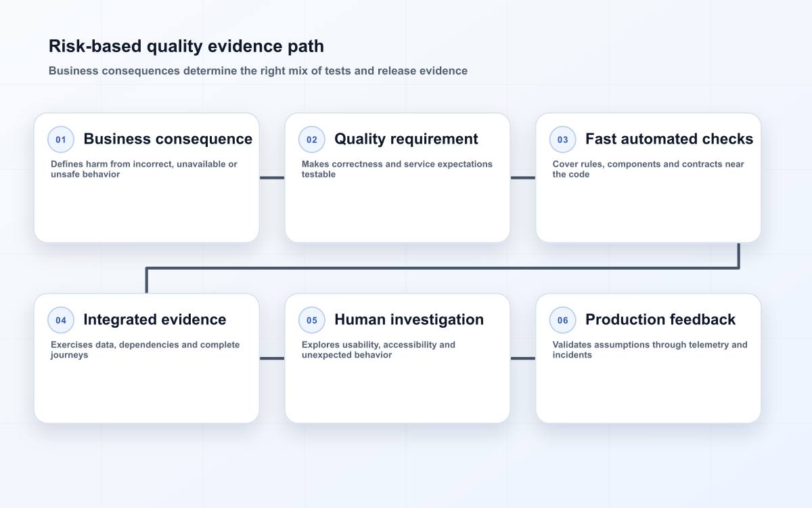Image resolution: width=812 pixels, height=508 pixels.
Task: Click the 05 step badge
Action: click(312, 320)
